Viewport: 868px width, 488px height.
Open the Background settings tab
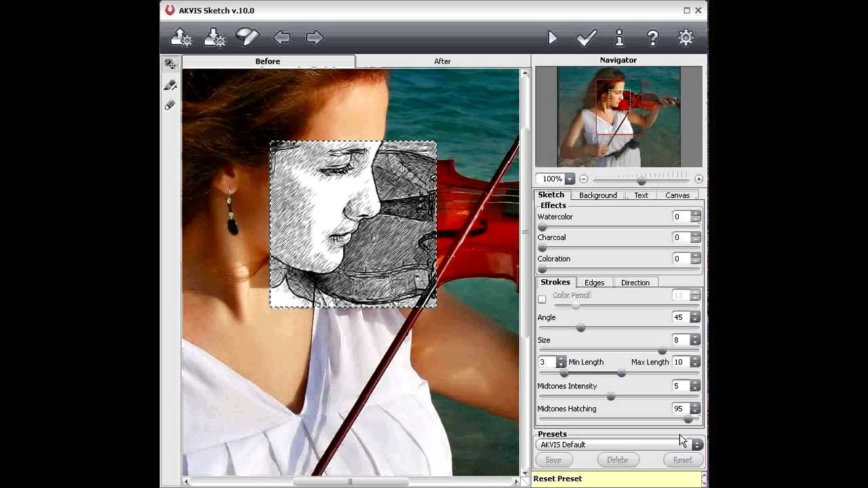pyautogui.click(x=597, y=195)
